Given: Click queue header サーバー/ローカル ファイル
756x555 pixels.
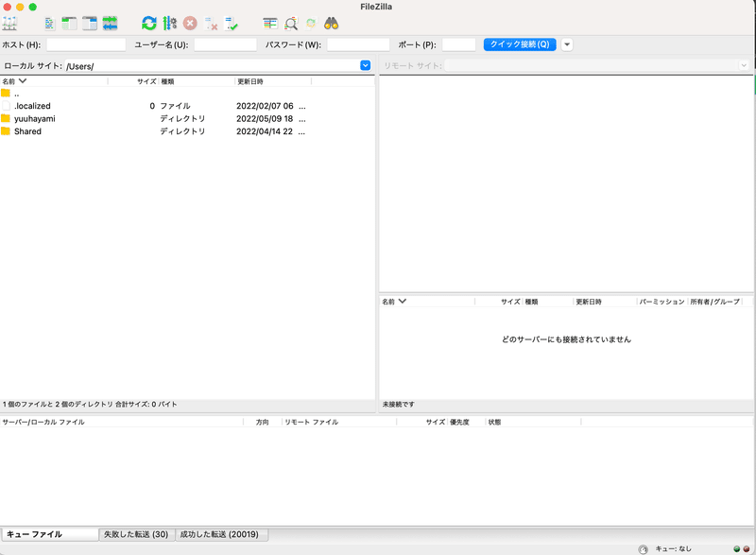Looking at the screenshot, I should 43,422.
